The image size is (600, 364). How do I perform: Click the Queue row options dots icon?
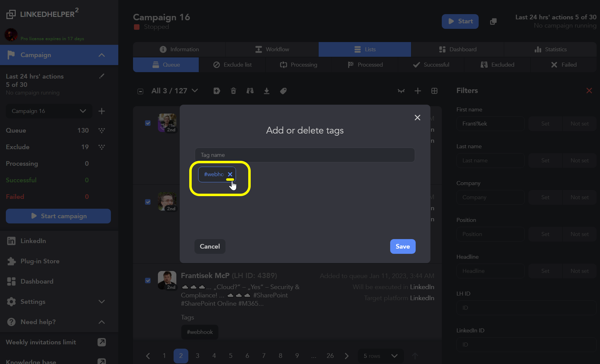tap(102, 130)
